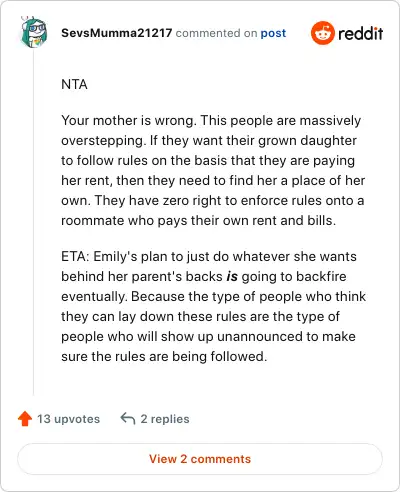
Task: Click the italic bold 'is' word
Action: (232, 277)
